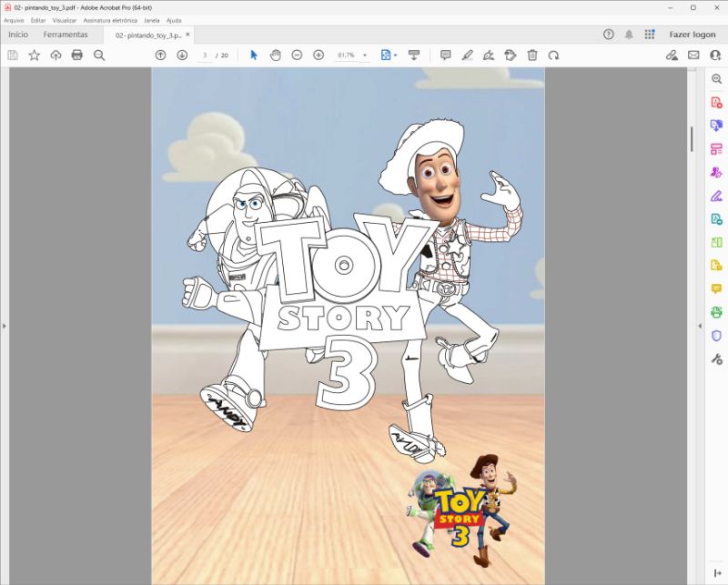Select the arrow Selection tool
This screenshot has height=585, width=728.
coord(254,55)
